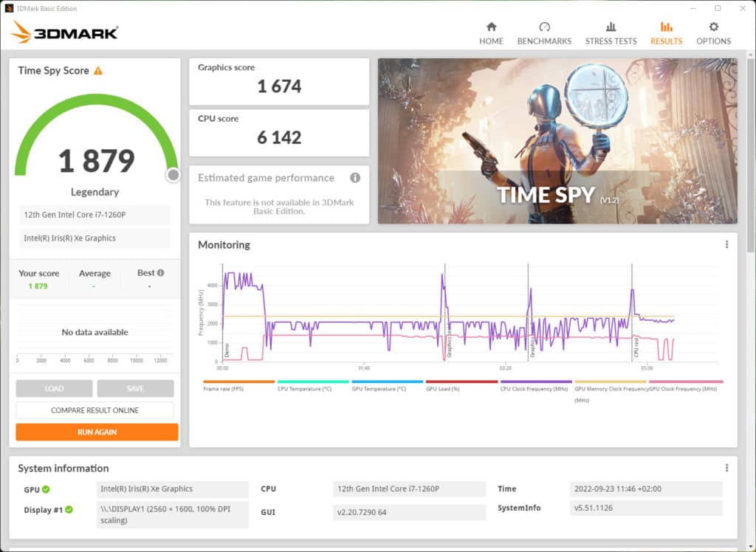The width and height of the screenshot is (756, 552).
Task: Open the Monitoring panel three-dot menu
Action: tap(726, 244)
